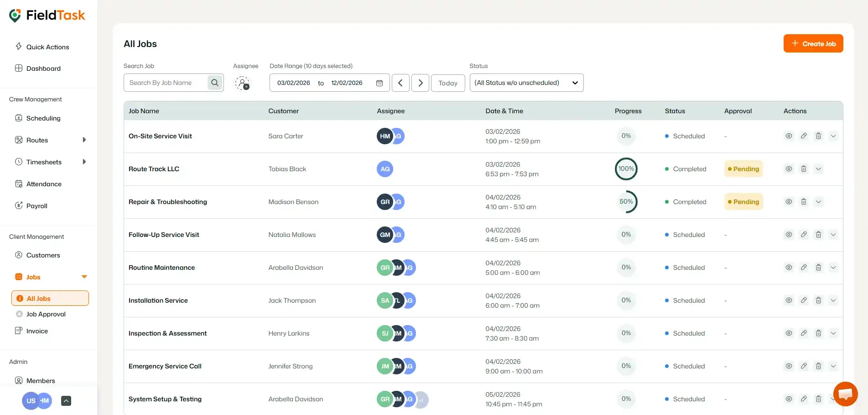This screenshot has width=868, height=415.
Task: Click On-Site Service Visit 0% progress
Action: [x=626, y=136]
